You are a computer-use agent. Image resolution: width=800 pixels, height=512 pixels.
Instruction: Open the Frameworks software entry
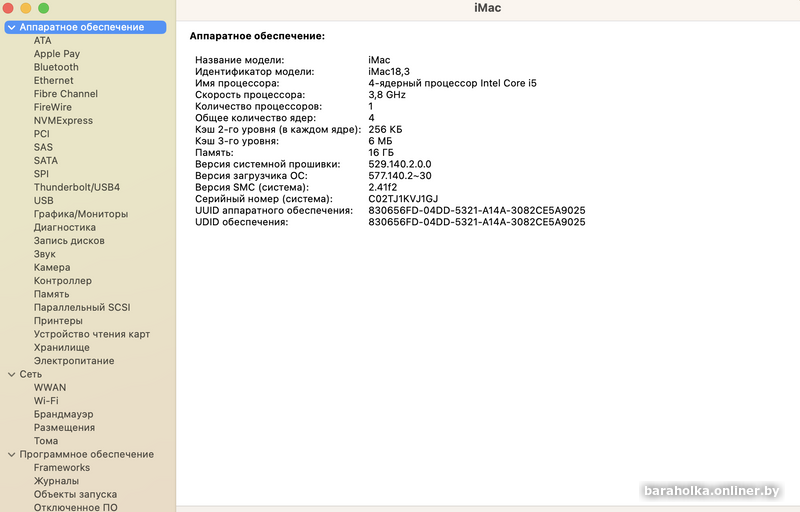pos(61,468)
